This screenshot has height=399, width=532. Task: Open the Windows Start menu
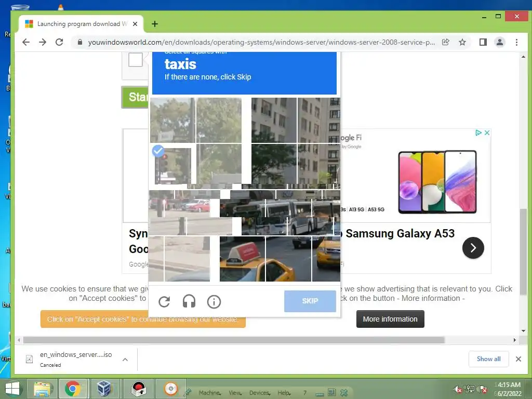pyautogui.click(x=12, y=389)
